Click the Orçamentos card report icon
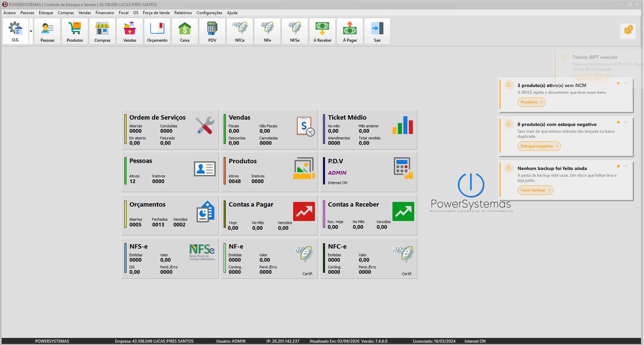This screenshot has width=644, height=345. (x=206, y=212)
